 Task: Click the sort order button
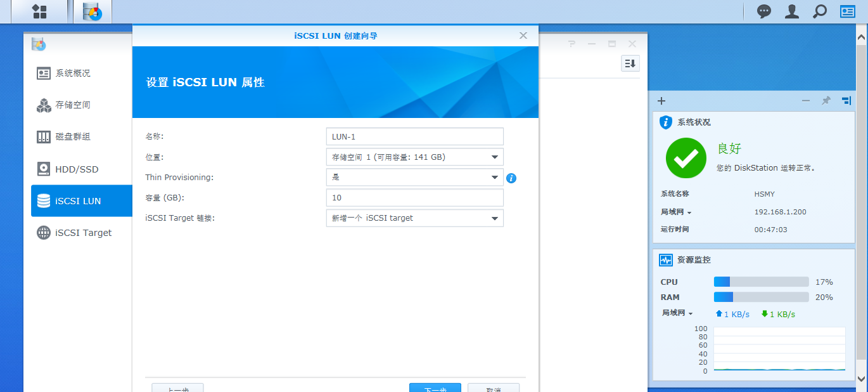click(x=630, y=63)
